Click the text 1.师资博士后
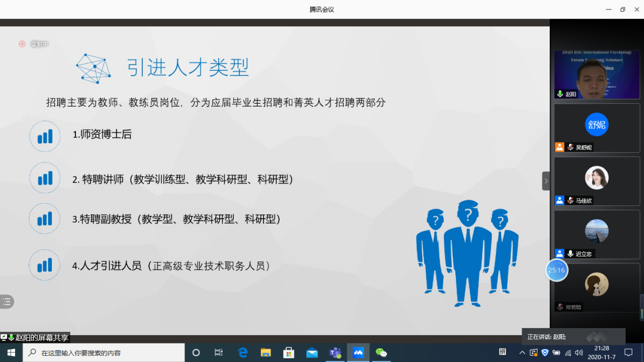Screen dimensions: 644x362 point(102,134)
